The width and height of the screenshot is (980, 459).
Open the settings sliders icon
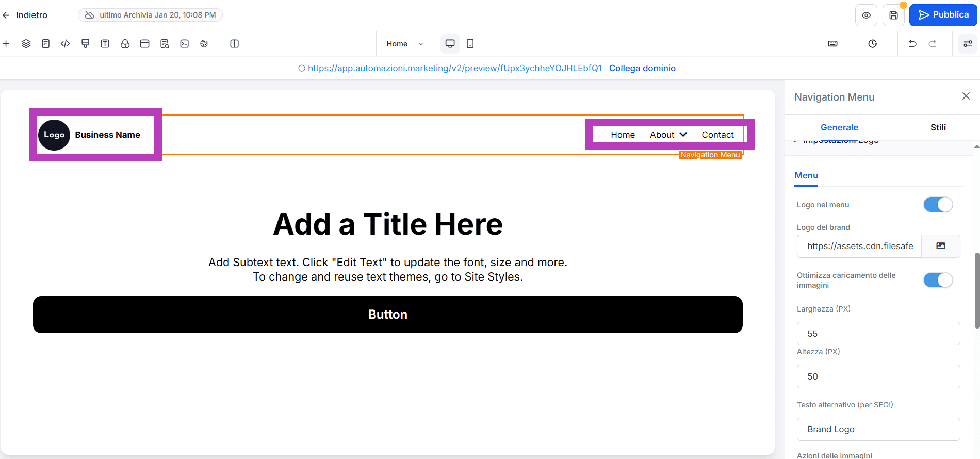968,44
